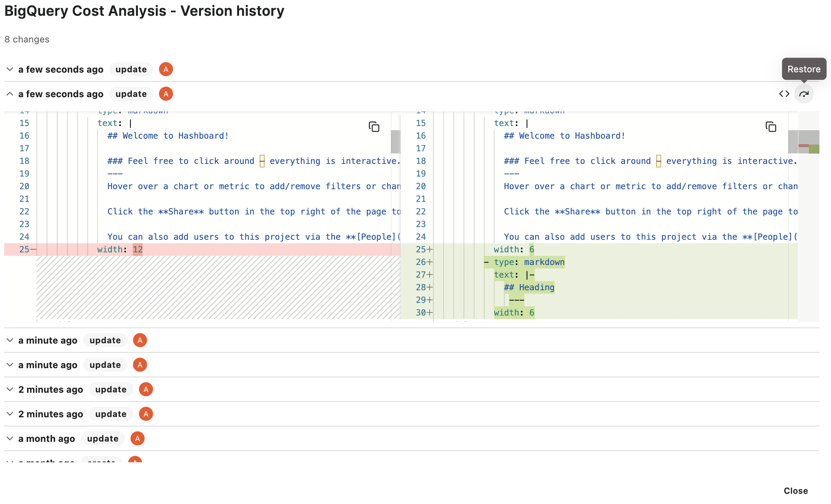Image resolution: width=831 pixels, height=504 pixels.
Task: Click the user avatar in the top row
Action: 166,69
